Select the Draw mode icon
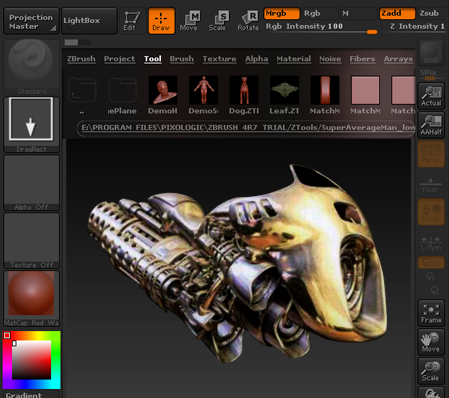Screen dimensions: 449x398 [x=162, y=21]
